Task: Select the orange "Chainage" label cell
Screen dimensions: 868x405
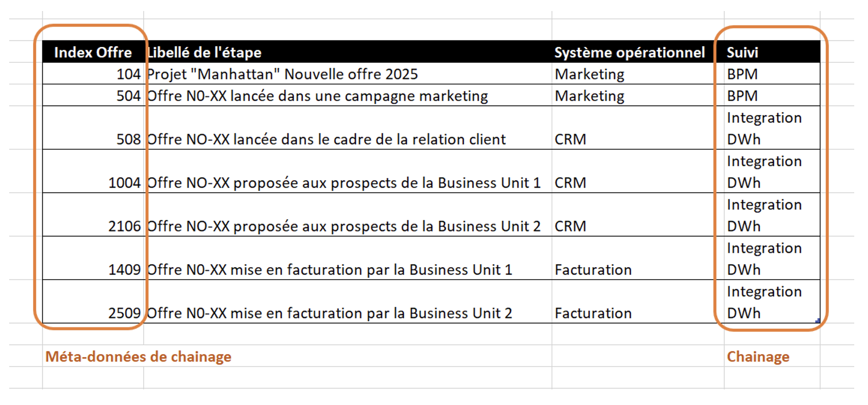Action: click(x=758, y=356)
